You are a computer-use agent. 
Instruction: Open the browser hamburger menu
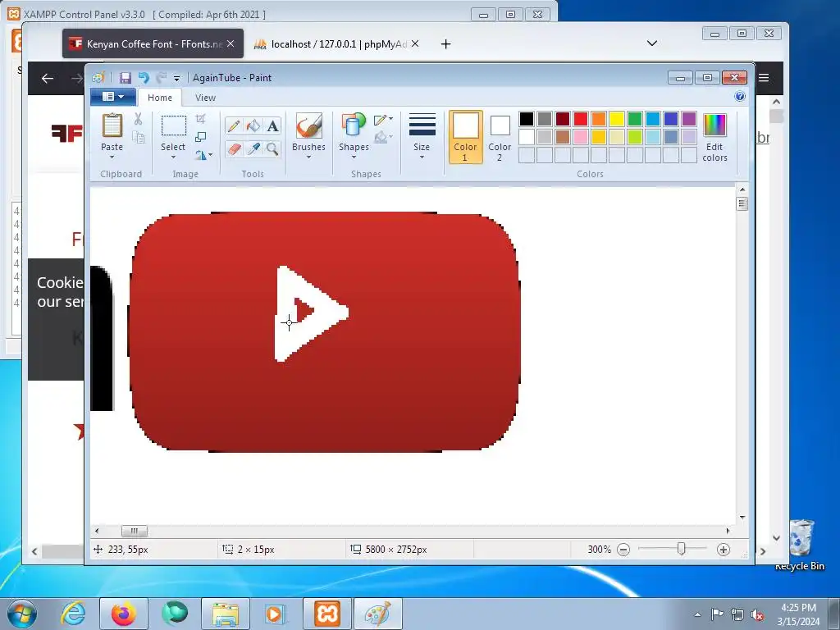764,78
